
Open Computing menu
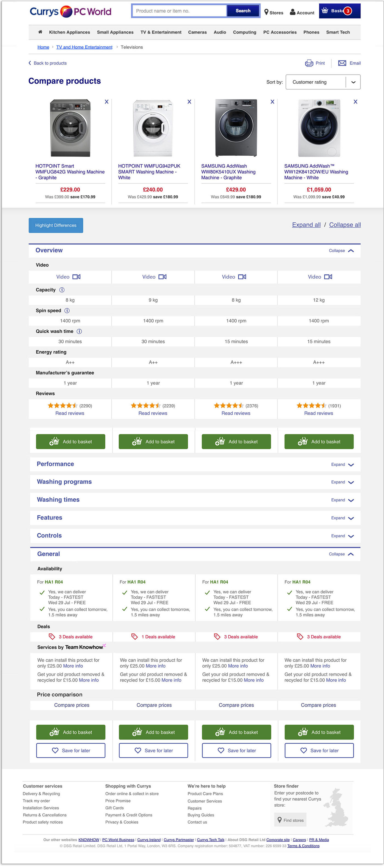[245, 32]
